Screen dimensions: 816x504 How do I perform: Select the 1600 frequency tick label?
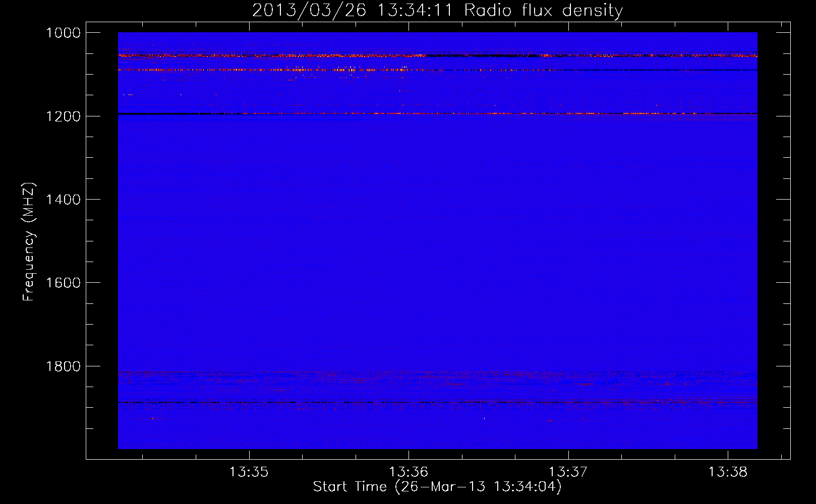point(63,283)
